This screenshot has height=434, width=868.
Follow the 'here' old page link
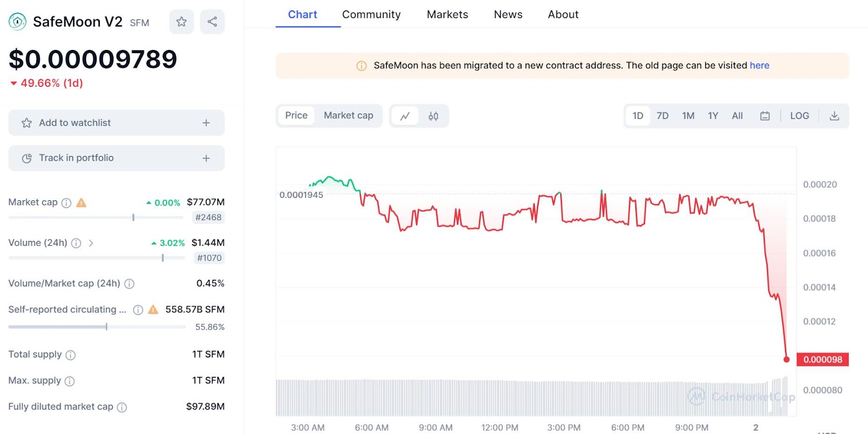pos(759,66)
